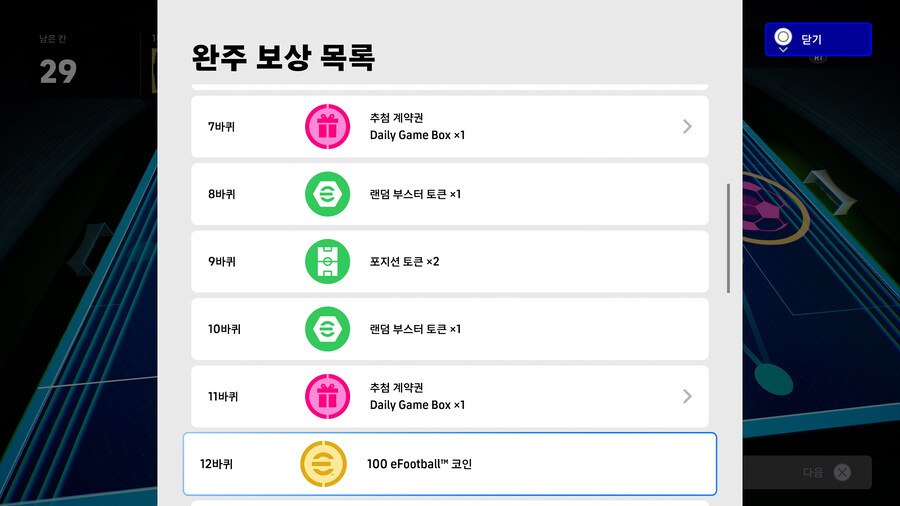Click the 8바퀴 random booster token icon

pos(327,194)
